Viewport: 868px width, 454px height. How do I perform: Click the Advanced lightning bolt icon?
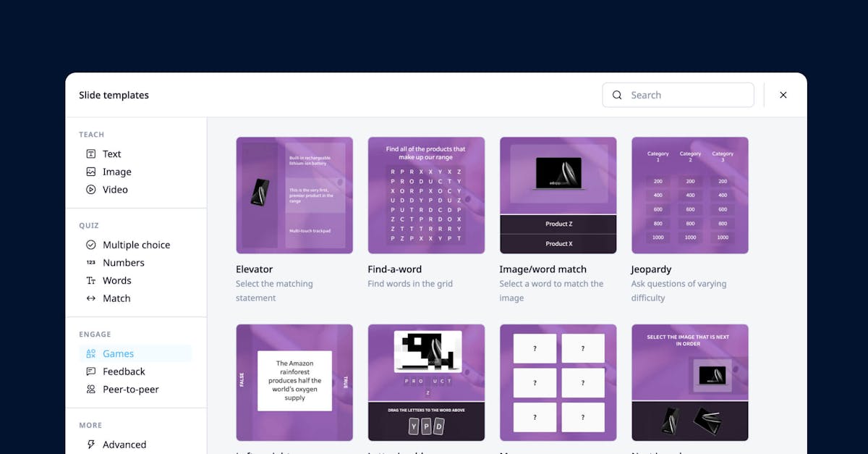coord(91,445)
